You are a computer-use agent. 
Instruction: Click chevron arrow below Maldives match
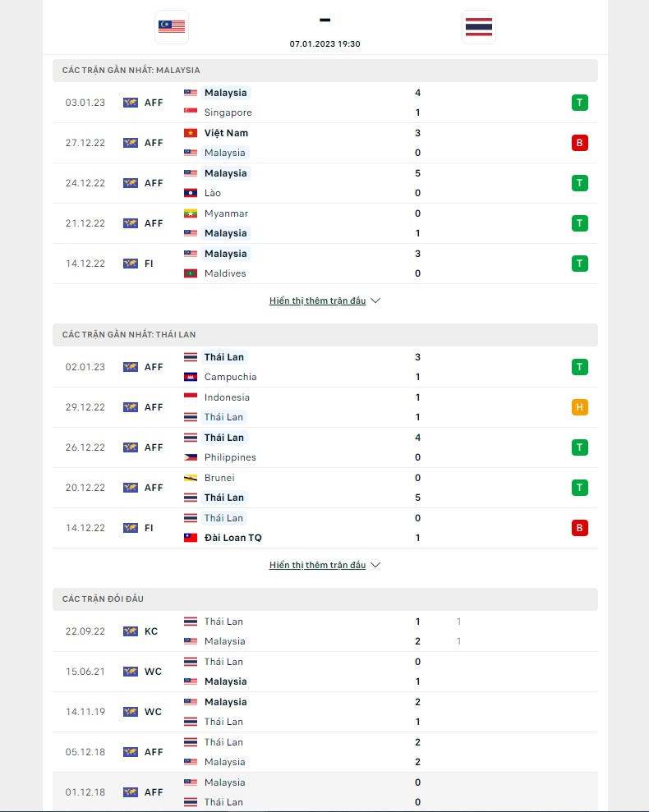coord(375,300)
